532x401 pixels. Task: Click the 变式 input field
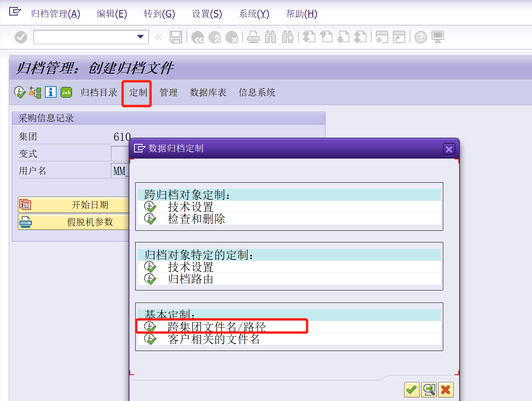point(120,154)
